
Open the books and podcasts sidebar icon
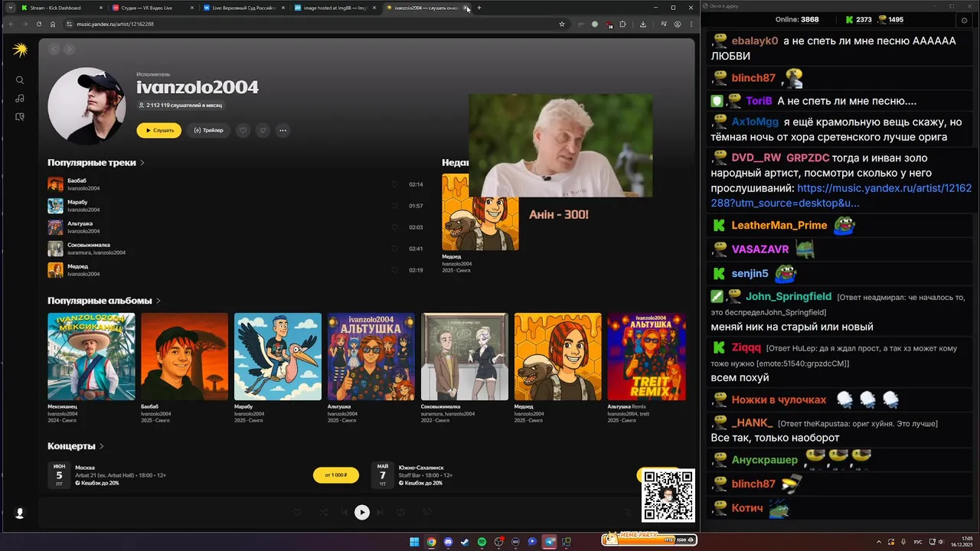coord(20,116)
